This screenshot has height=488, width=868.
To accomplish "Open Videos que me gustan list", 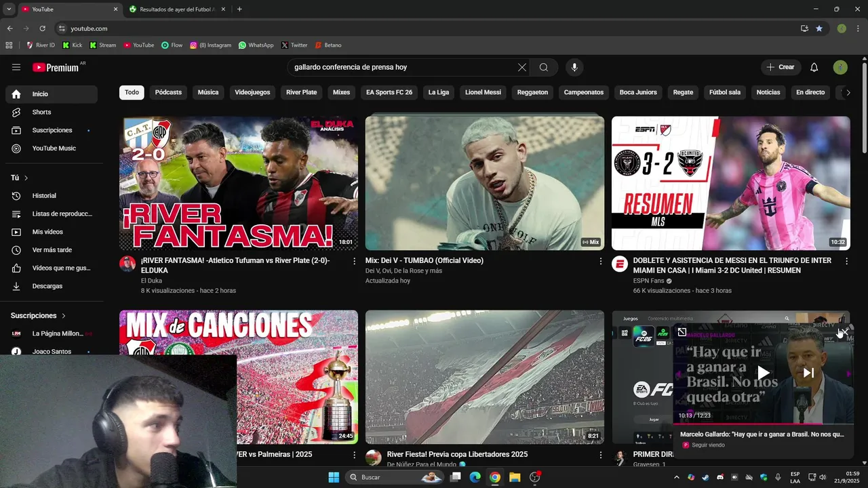I will point(52,268).
